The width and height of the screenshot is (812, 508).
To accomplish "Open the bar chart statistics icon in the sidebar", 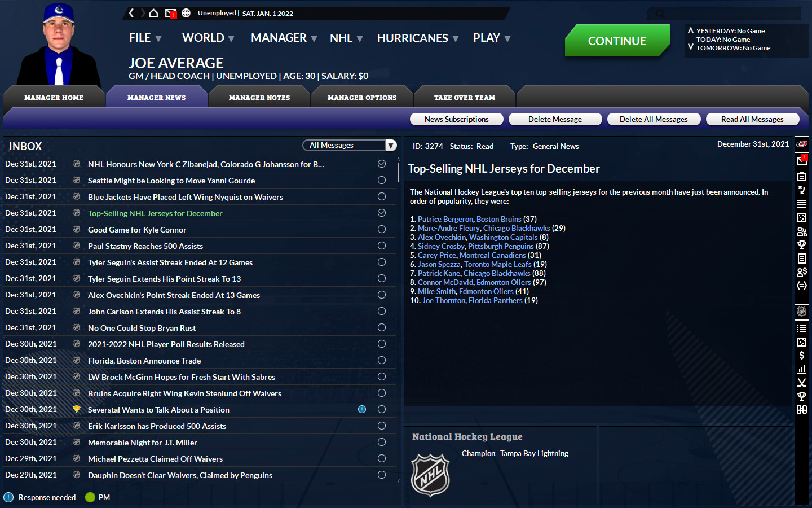I will pyautogui.click(x=801, y=369).
